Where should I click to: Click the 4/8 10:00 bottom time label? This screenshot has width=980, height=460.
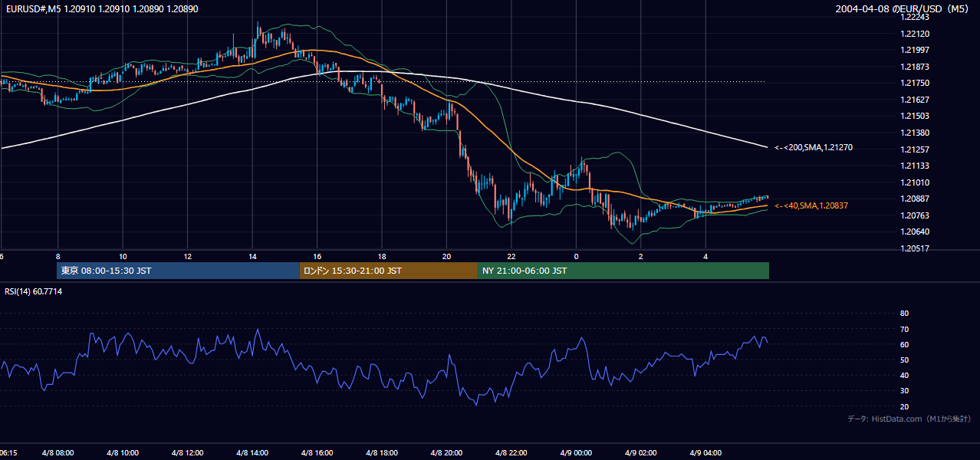[x=123, y=453]
